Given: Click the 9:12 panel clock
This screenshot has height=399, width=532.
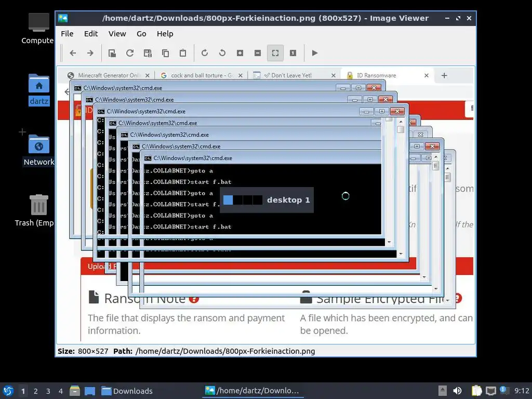Looking at the screenshot, I should 522,391.
